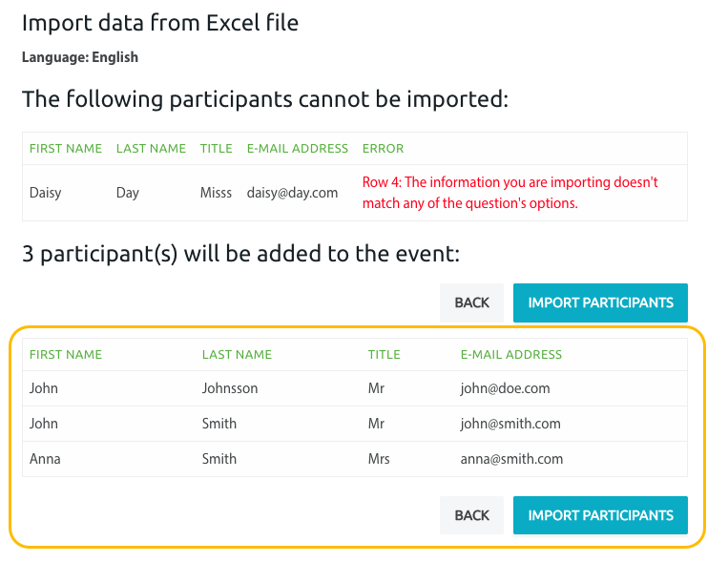Click the Error column header

383,149
